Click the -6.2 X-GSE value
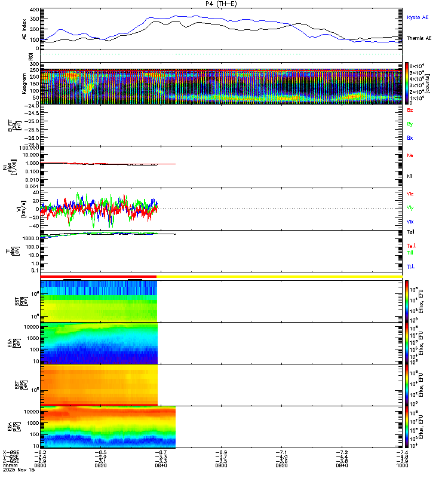The width and height of the screenshot is (448, 478). (x=40, y=452)
